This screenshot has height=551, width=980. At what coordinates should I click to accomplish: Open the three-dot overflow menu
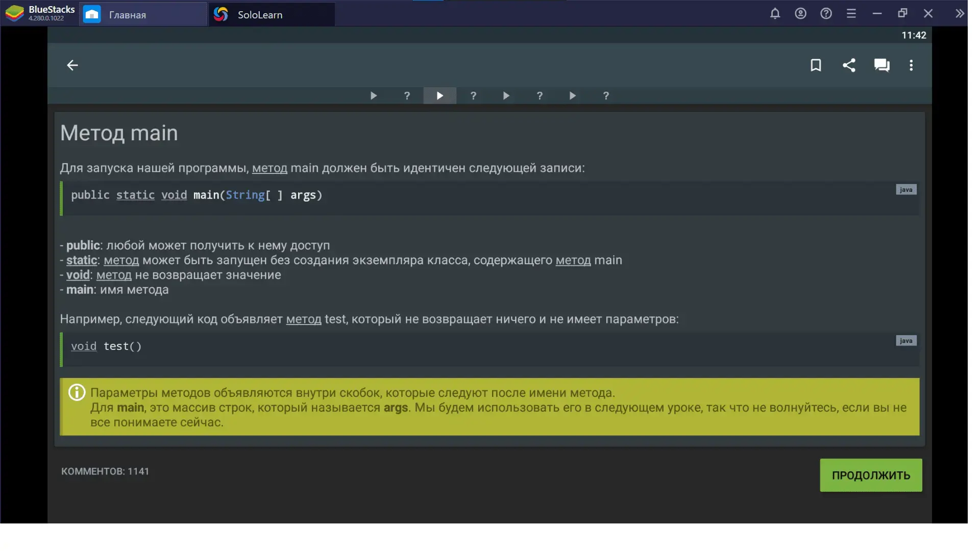click(x=911, y=65)
